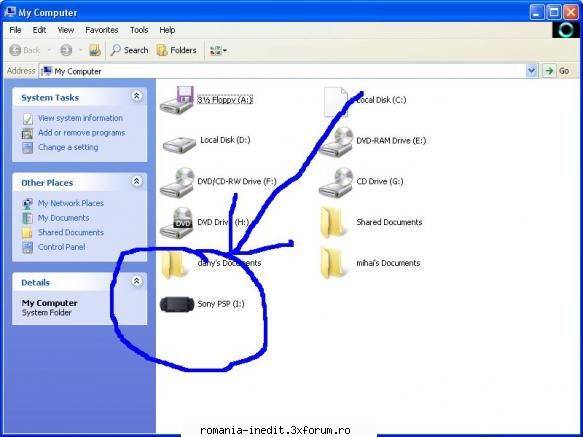Select the CD Drive (G:) icon
This screenshot has width=583, height=437.
336,182
